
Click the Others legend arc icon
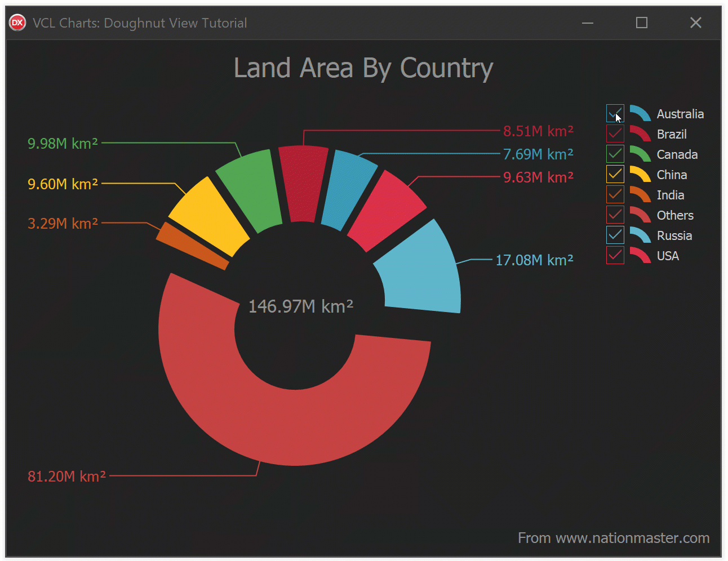pos(640,215)
